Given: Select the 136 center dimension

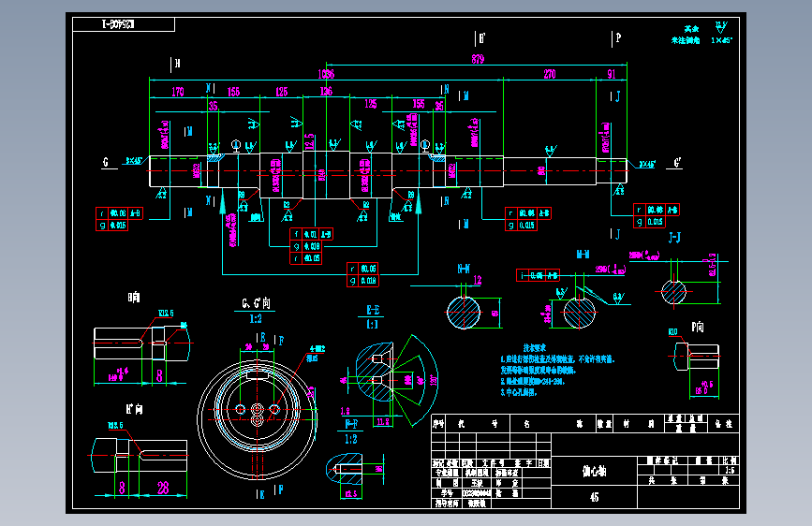Looking at the screenshot, I should pos(326,92).
